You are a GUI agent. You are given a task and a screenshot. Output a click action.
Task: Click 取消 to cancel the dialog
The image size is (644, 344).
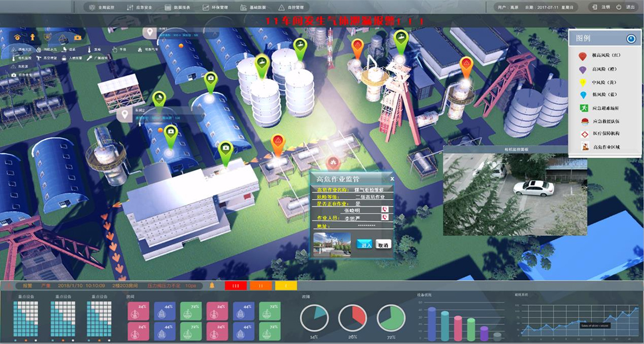pyautogui.click(x=383, y=244)
